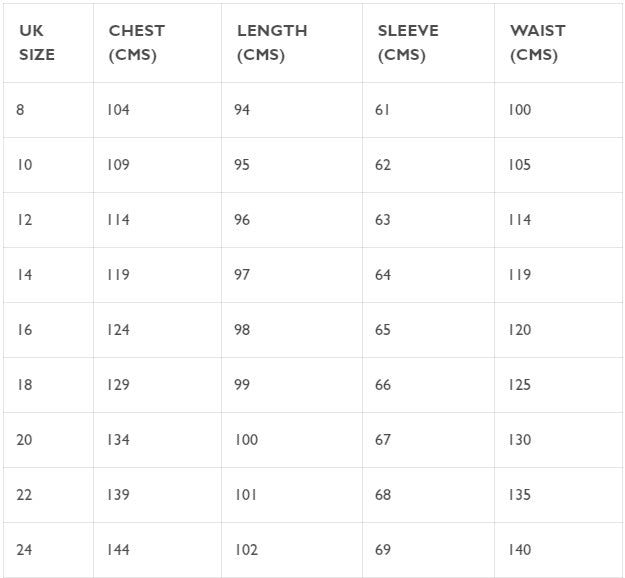Select the CHEST (CMS) column header

coord(136,43)
